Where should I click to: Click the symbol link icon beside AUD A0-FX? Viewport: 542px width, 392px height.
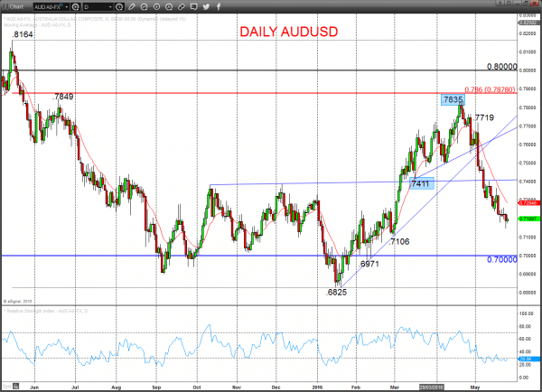(x=75, y=7)
